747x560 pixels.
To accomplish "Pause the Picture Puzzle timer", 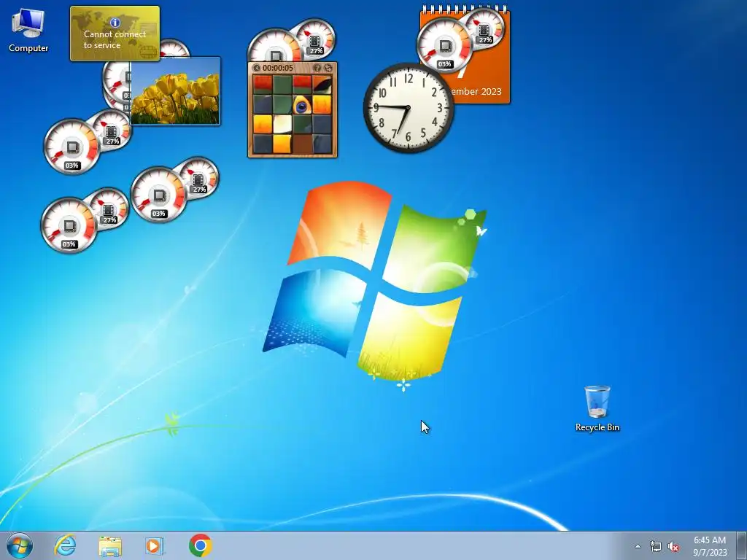I will 258,68.
